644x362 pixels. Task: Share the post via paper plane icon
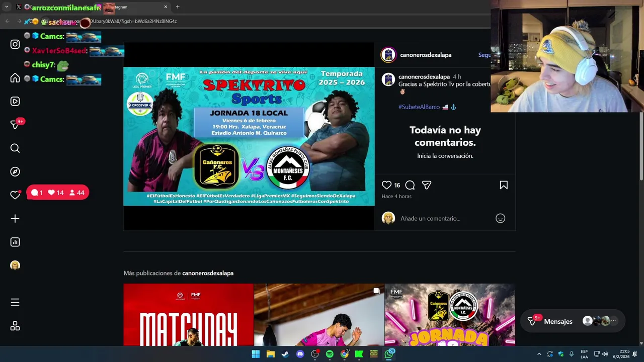427,185
